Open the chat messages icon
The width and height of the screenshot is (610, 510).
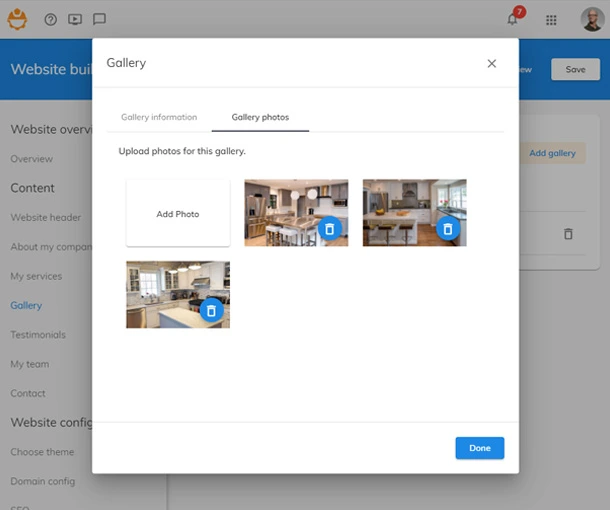click(x=99, y=19)
